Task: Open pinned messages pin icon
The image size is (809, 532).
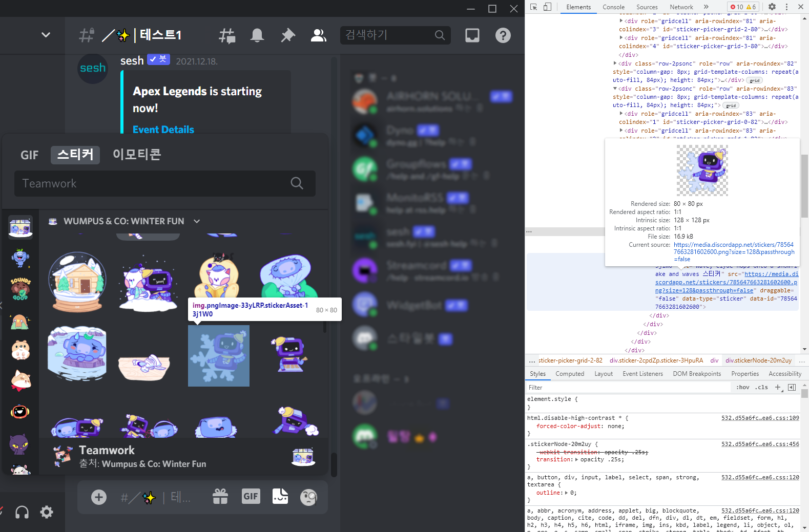Action: (x=288, y=35)
